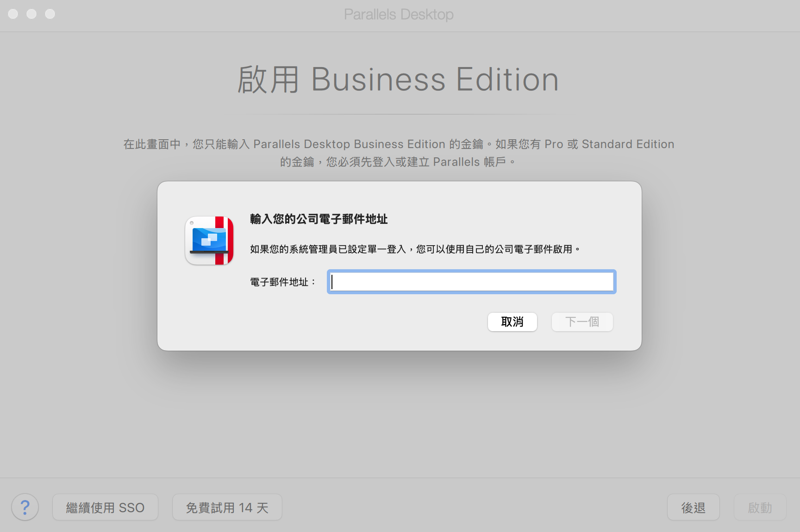Focus the 電子郵件地址 email input field
This screenshot has width=800, height=532.
(x=471, y=282)
